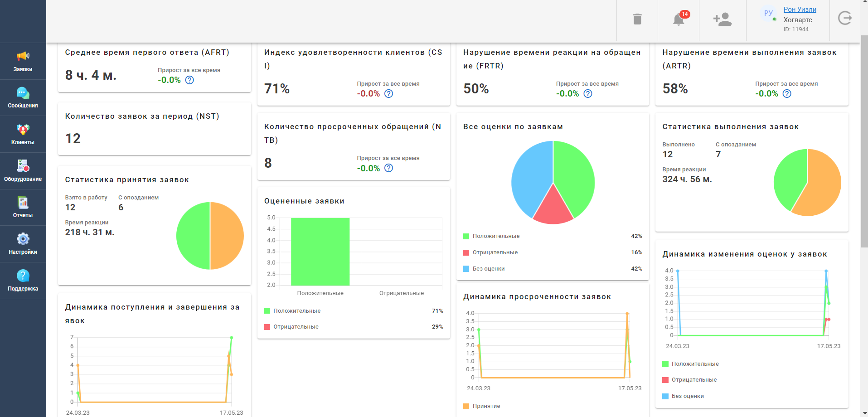The width and height of the screenshot is (868, 417).
Task: Click the trash bin icon in header
Action: pos(637,19)
